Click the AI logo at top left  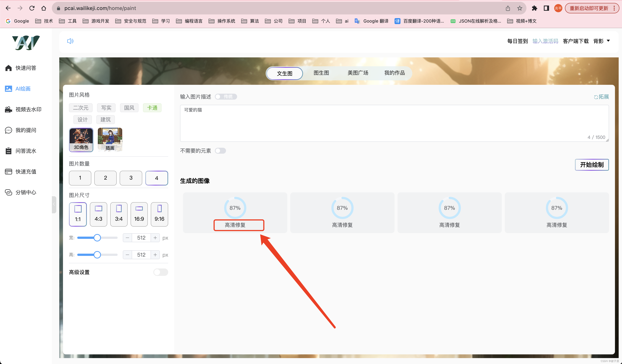tap(26, 43)
